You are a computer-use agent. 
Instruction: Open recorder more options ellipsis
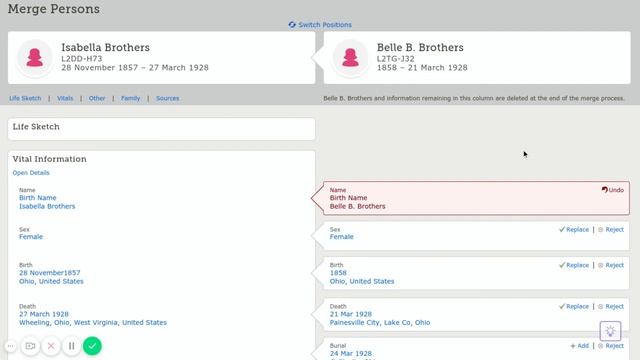pyautogui.click(x=11, y=346)
